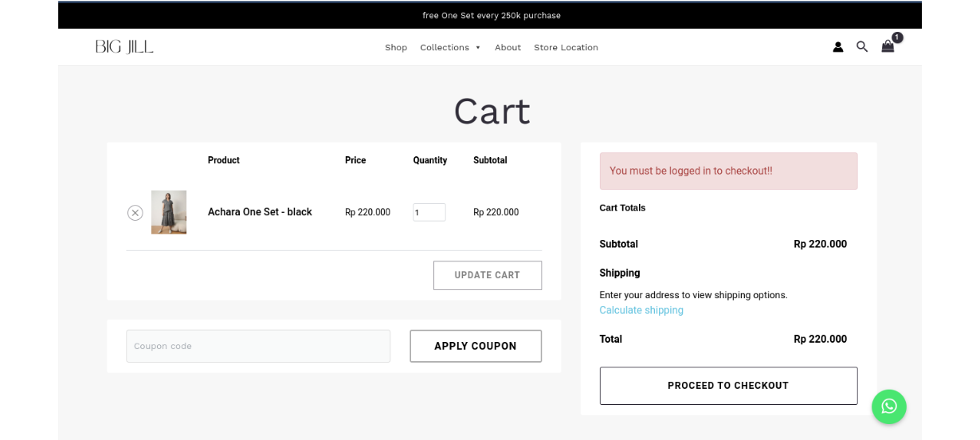Image resolution: width=980 pixels, height=440 pixels.
Task: Open the user account icon
Action: [x=837, y=47]
